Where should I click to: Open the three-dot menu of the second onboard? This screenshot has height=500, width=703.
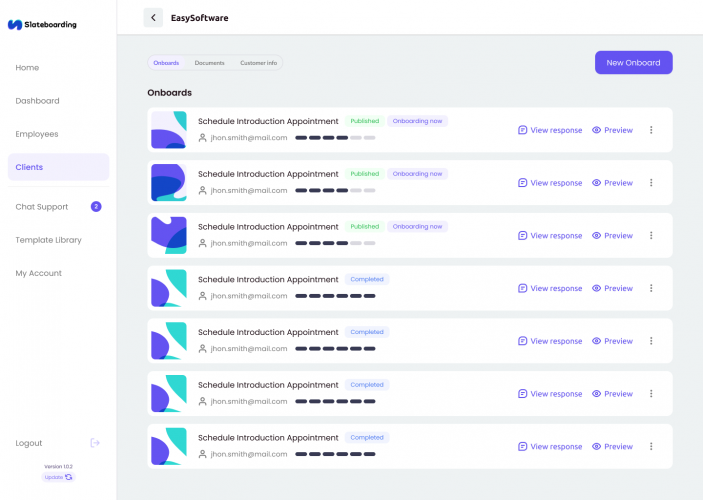(x=651, y=183)
